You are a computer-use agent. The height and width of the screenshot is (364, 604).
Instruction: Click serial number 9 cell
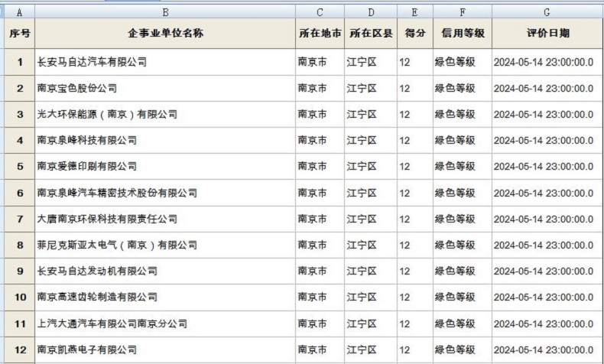point(19,271)
